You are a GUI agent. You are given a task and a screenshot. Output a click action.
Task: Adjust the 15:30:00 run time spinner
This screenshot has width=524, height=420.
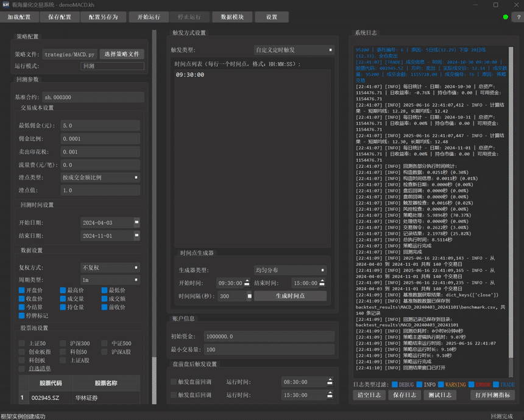coord(330,395)
